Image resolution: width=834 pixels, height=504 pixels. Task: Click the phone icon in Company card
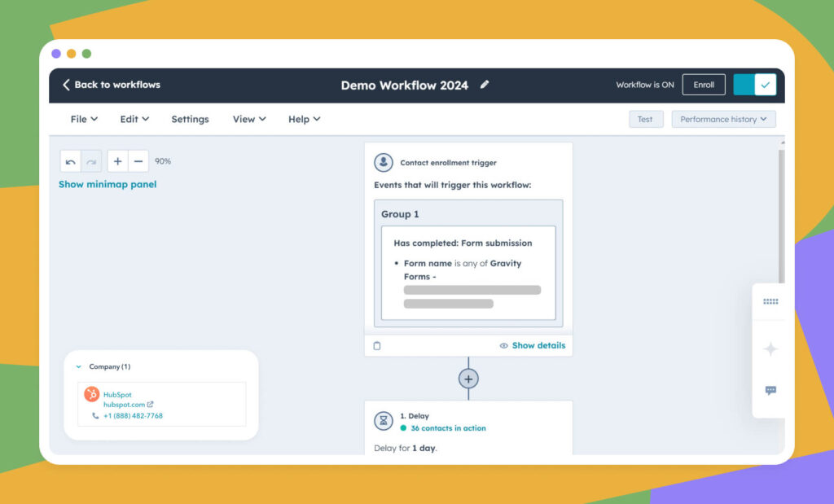[x=95, y=416]
